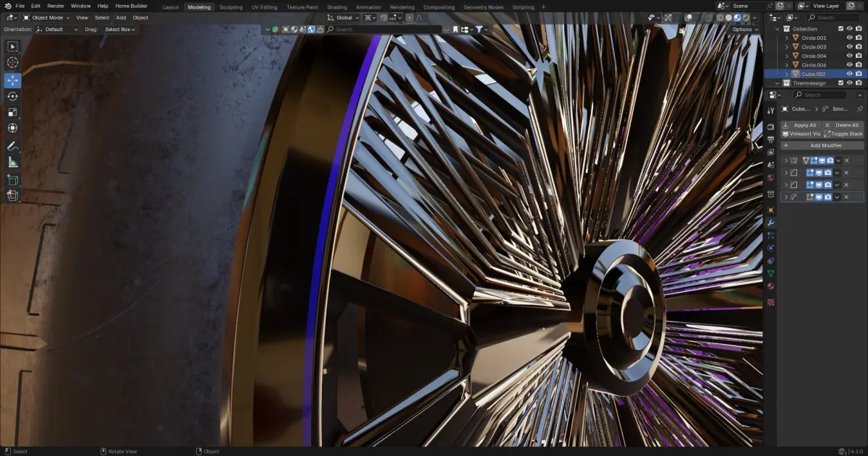Image resolution: width=868 pixels, height=456 pixels.
Task: Open the Render menu
Action: (56, 6)
